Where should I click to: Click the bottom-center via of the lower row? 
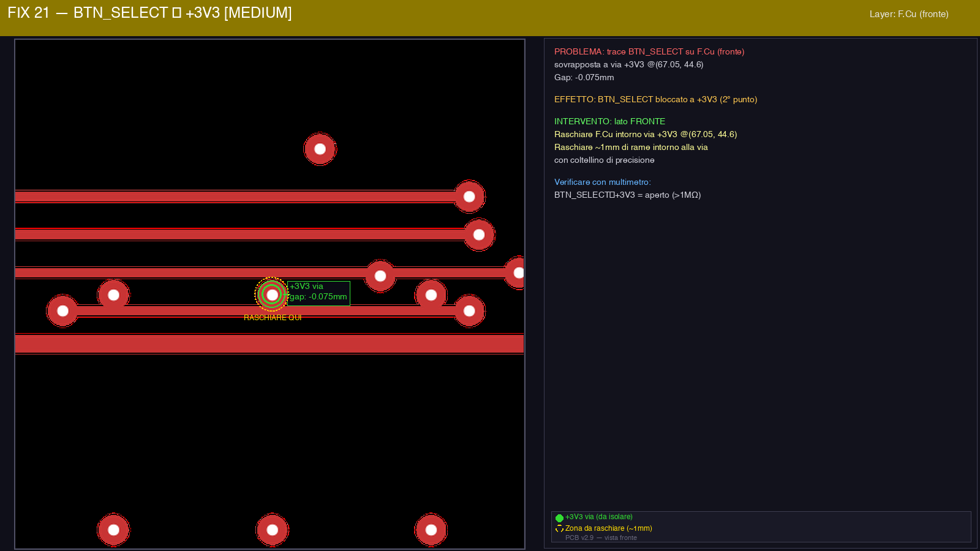click(x=273, y=530)
